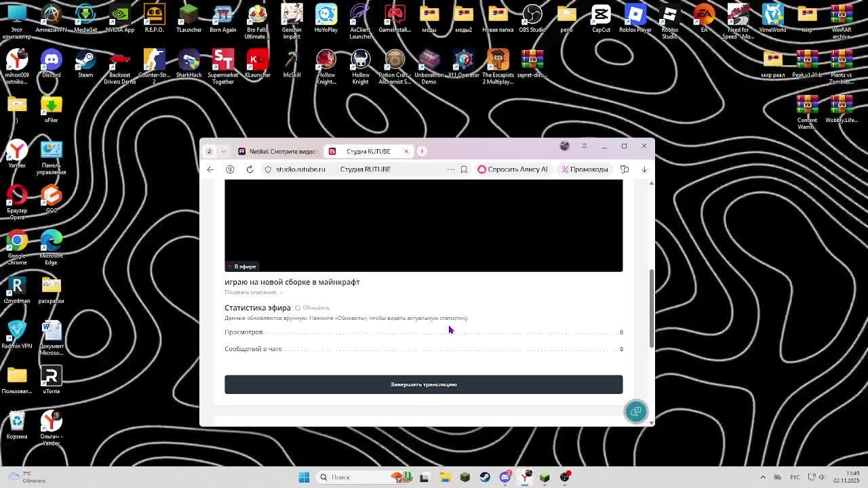Click the live stream video preview

point(423,226)
